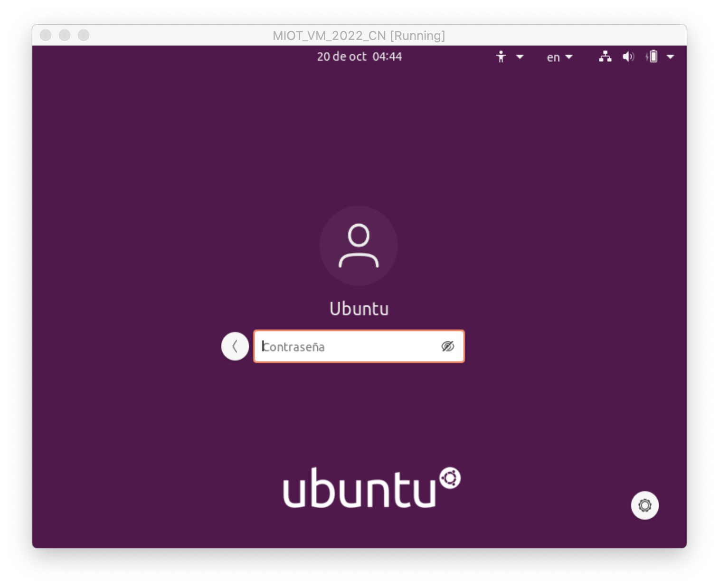This screenshot has height=588, width=719.
Task: Click the volume speaker icon
Action: pyautogui.click(x=628, y=57)
